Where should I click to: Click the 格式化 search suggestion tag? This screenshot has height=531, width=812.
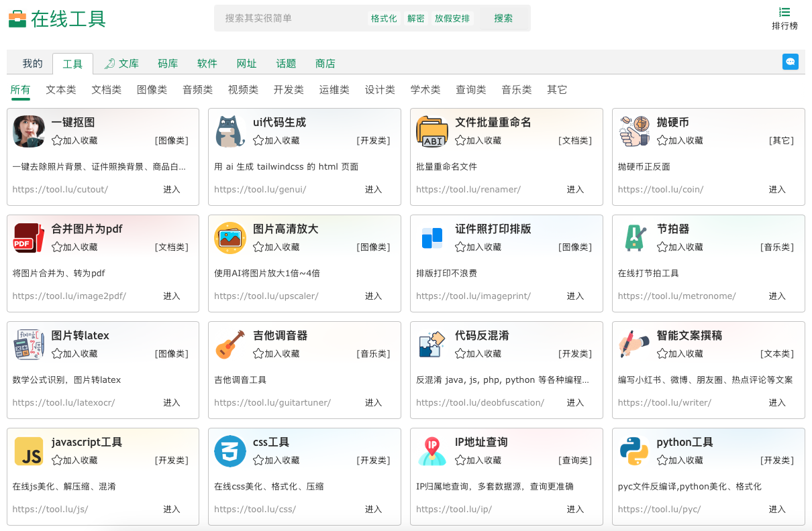pos(384,19)
